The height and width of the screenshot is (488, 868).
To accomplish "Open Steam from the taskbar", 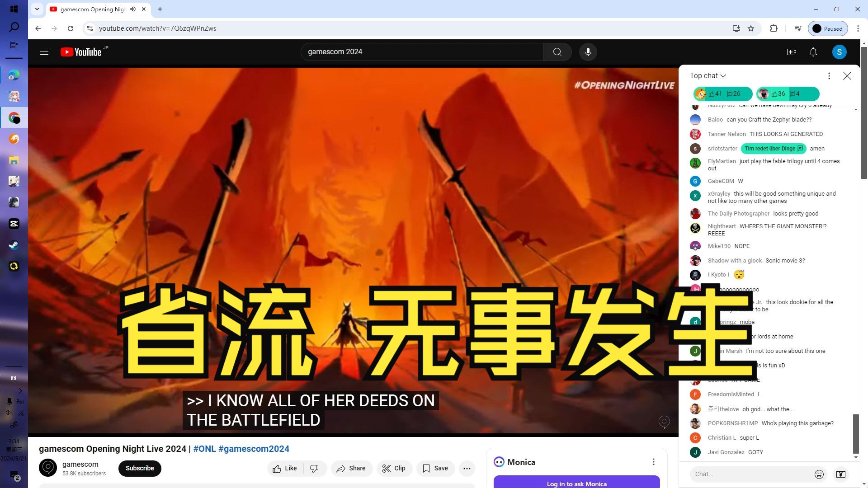I will pyautogui.click(x=14, y=245).
